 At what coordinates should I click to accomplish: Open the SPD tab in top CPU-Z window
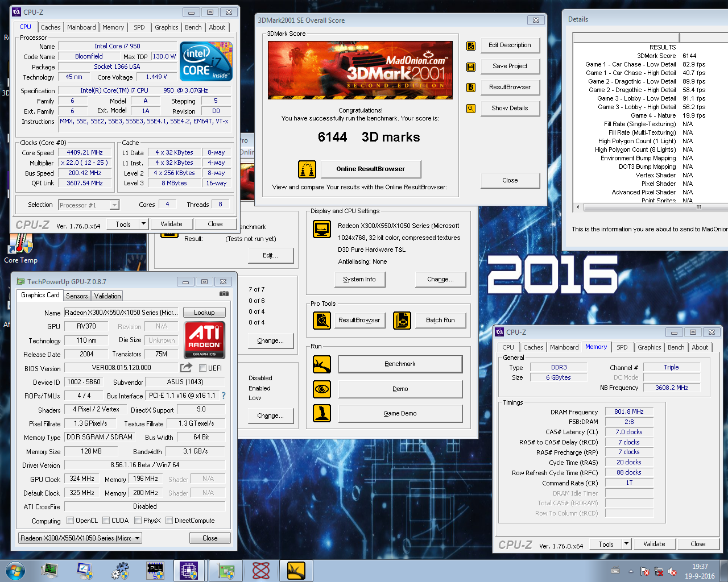(x=139, y=27)
